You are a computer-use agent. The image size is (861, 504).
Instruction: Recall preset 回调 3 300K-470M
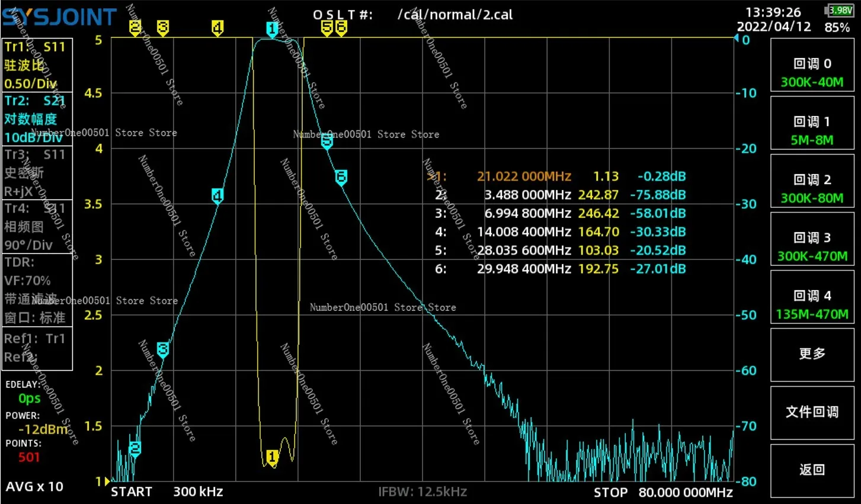812,239
